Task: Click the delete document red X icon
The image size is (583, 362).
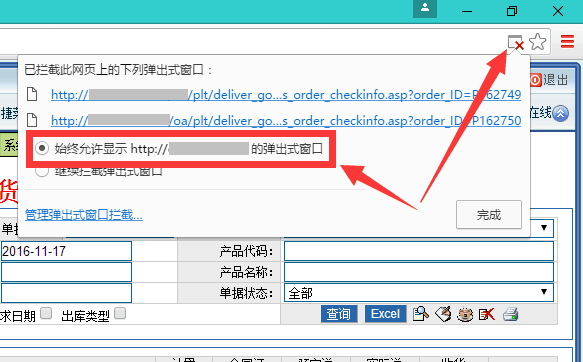Action: [x=487, y=314]
